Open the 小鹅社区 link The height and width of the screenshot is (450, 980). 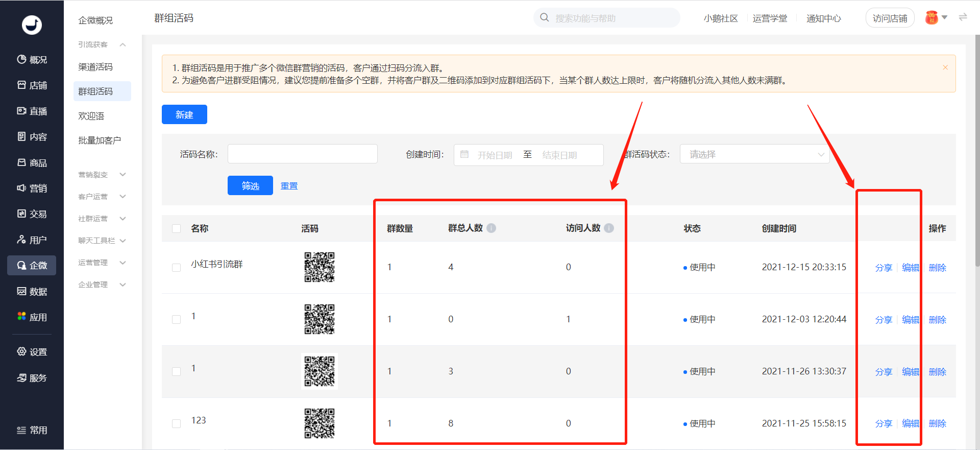point(721,18)
